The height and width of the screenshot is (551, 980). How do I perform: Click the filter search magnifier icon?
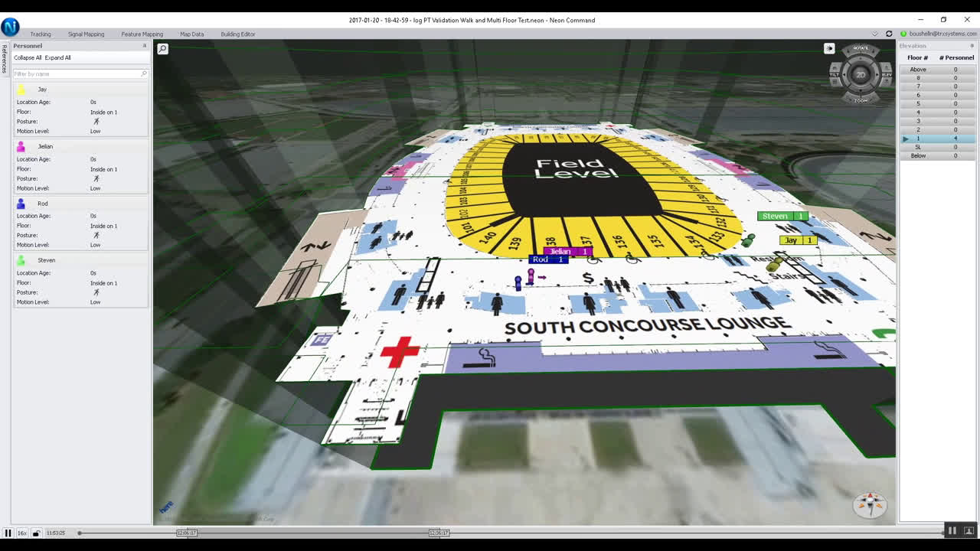143,73
